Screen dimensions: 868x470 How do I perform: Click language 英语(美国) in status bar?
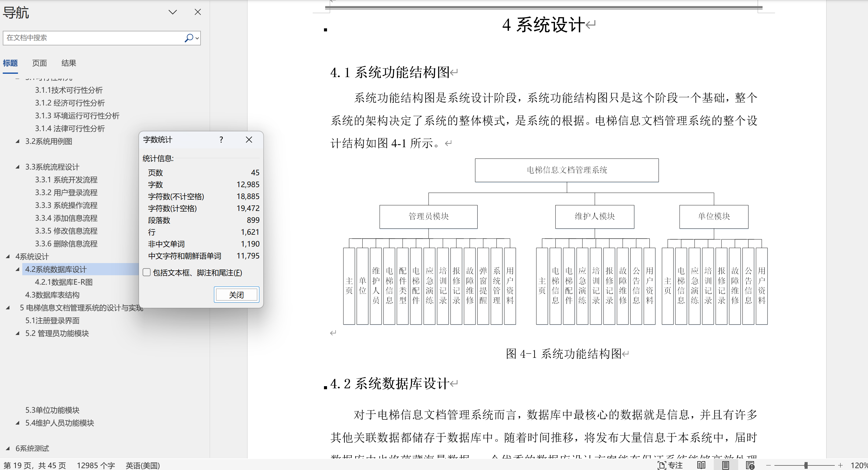click(143, 465)
